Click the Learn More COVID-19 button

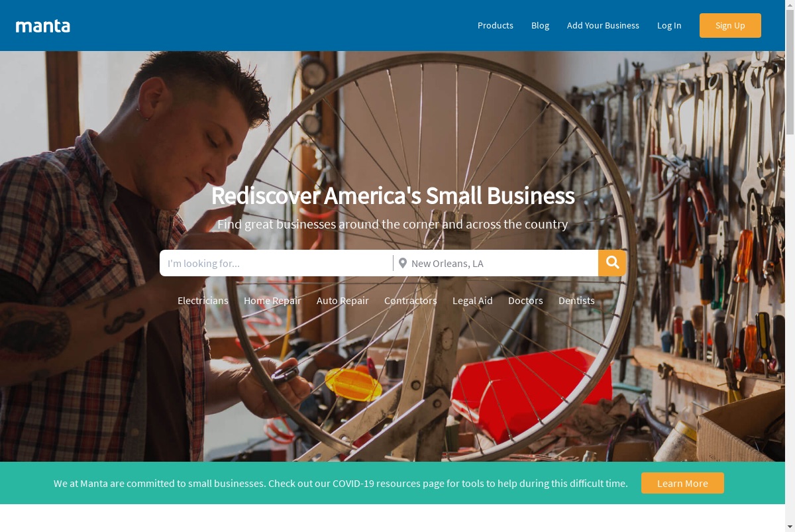(682, 483)
